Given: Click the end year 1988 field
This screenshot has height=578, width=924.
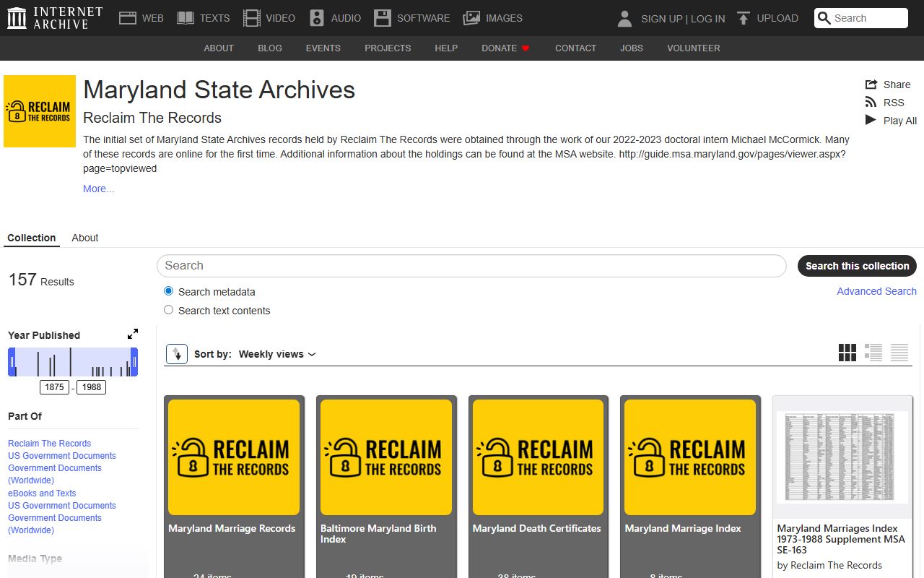Looking at the screenshot, I should pos(92,387).
